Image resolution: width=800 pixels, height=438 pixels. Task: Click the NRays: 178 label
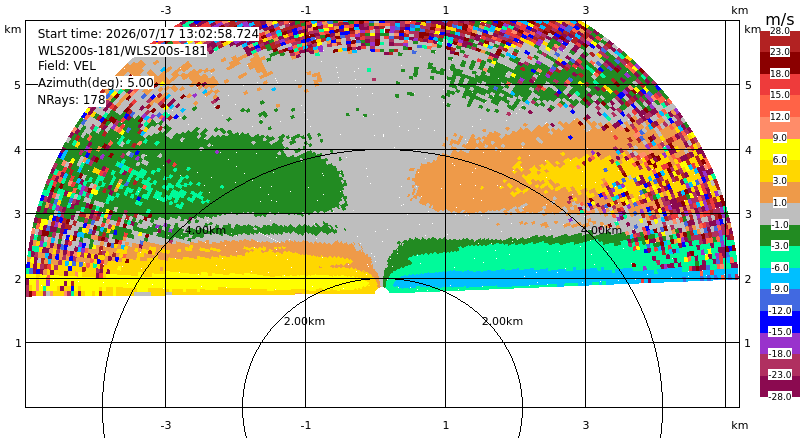[71, 100]
